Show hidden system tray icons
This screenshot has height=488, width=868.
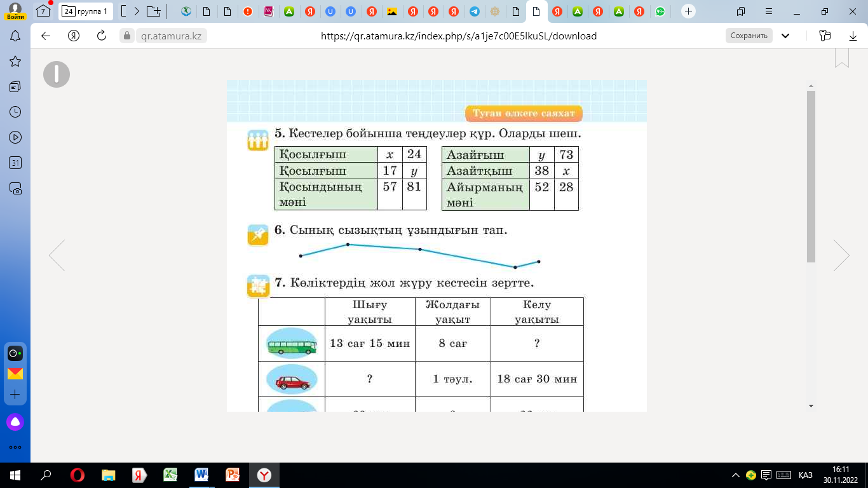pyautogui.click(x=736, y=475)
